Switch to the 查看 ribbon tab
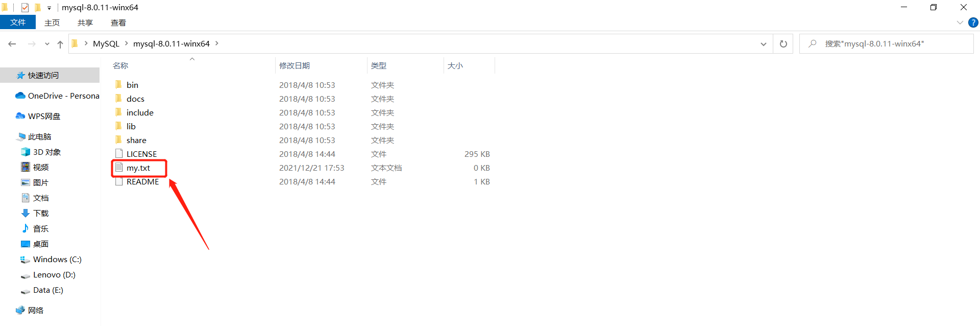Viewport: 980px width, 326px height. click(x=118, y=22)
